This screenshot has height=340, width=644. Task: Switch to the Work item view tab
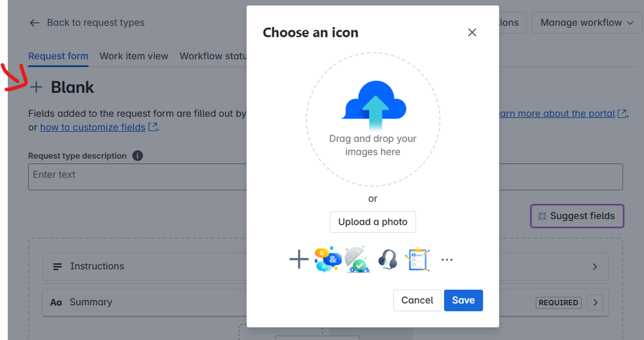(134, 56)
